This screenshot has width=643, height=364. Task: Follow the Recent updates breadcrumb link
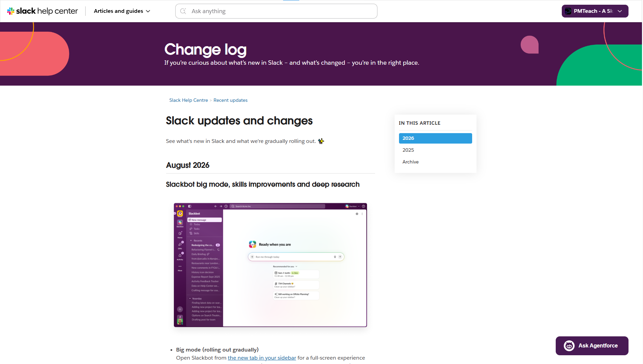(230, 100)
